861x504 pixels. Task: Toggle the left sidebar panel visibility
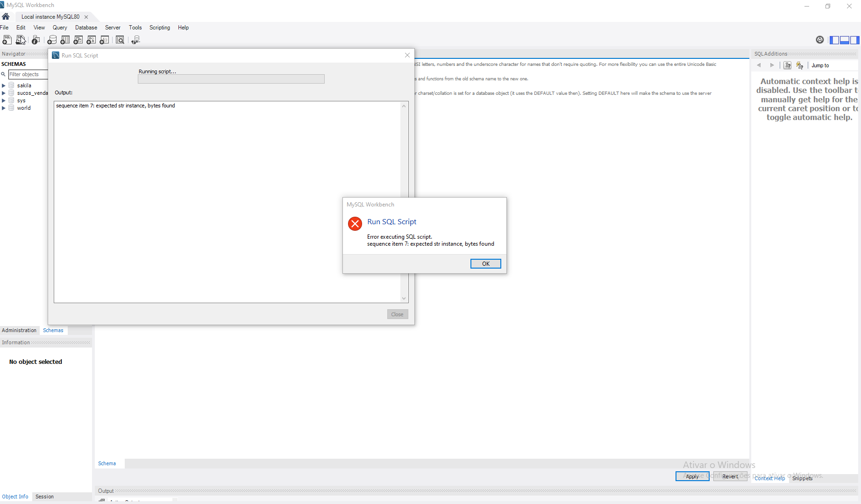(834, 40)
